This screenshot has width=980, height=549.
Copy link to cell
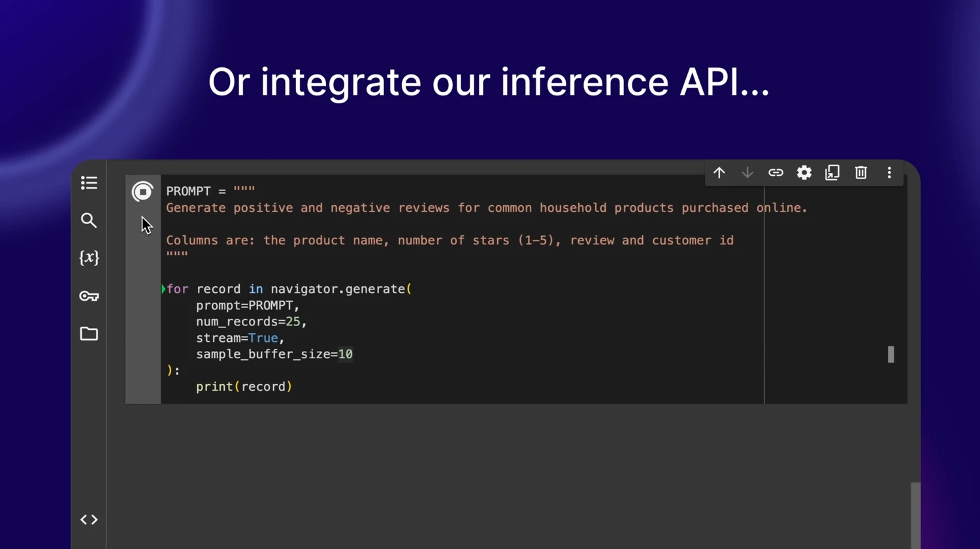tap(776, 173)
